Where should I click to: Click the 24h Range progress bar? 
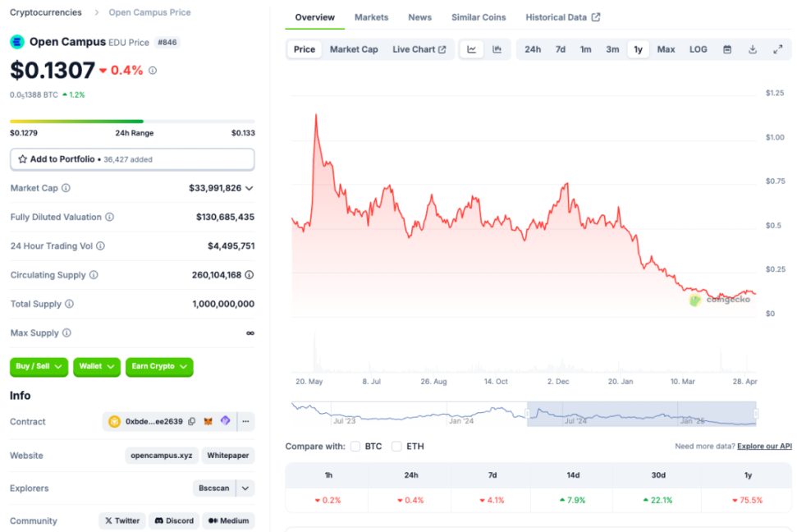point(132,121)
